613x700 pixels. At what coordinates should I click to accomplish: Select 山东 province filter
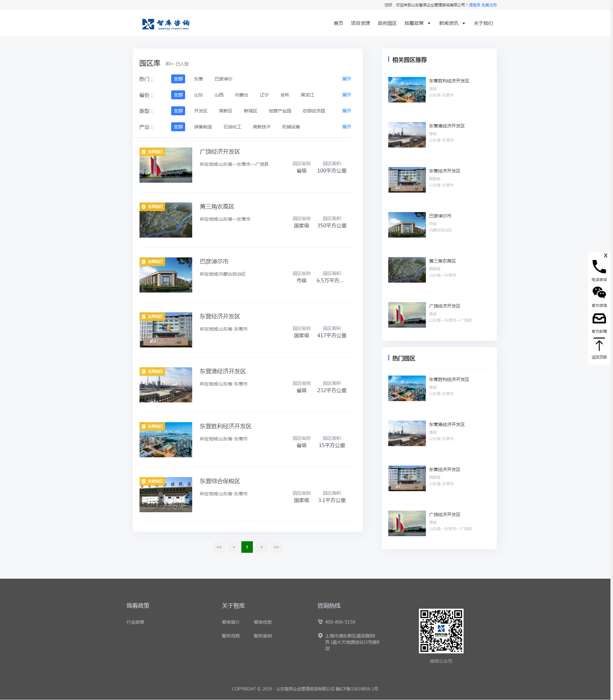(198, 95)
